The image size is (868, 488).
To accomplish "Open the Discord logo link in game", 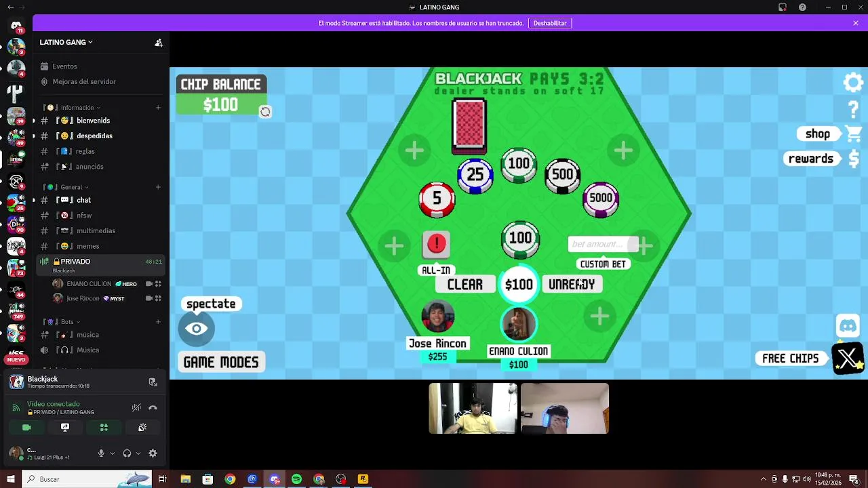I will pos(848,326).
